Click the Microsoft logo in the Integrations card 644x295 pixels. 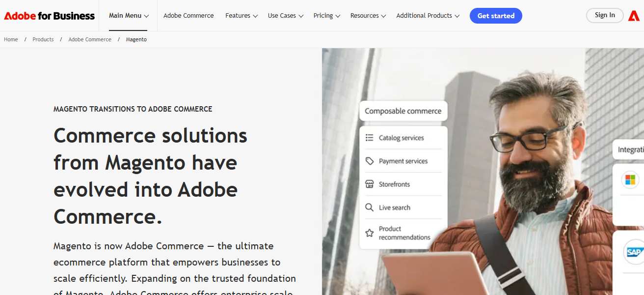[630, 180]
